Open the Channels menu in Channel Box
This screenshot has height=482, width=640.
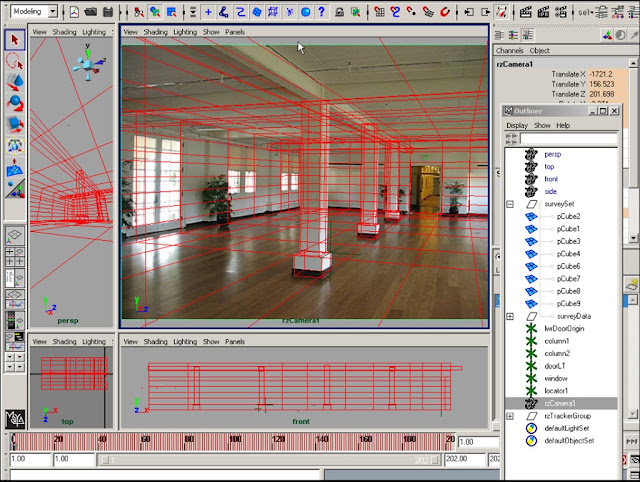point(509,51)
